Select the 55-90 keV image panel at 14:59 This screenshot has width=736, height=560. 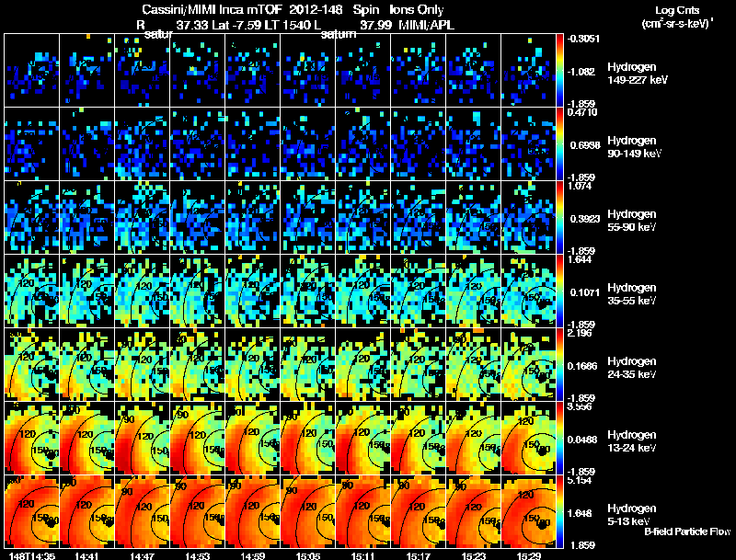(x=252, y=218)
